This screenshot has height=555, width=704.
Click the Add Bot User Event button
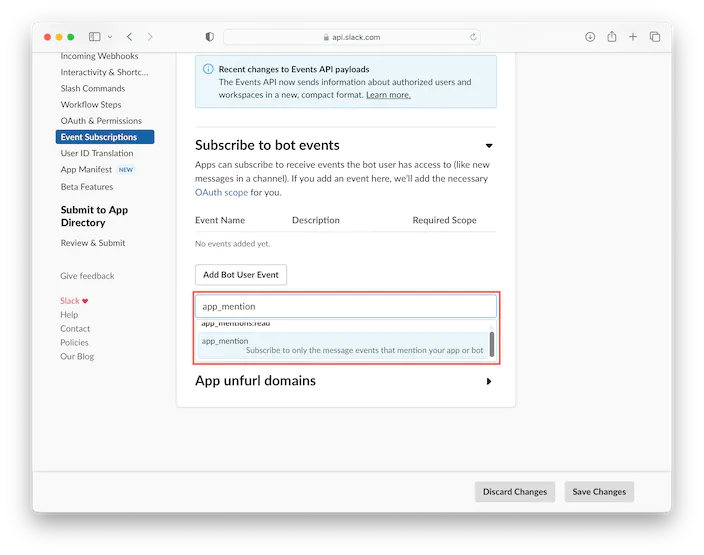tap(241, 275)
